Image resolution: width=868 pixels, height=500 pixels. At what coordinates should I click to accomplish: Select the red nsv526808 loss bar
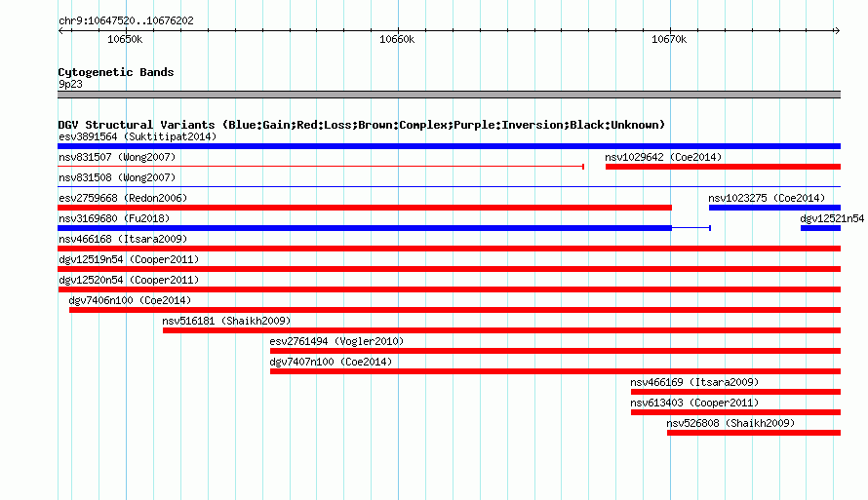[x=754, y=433]
